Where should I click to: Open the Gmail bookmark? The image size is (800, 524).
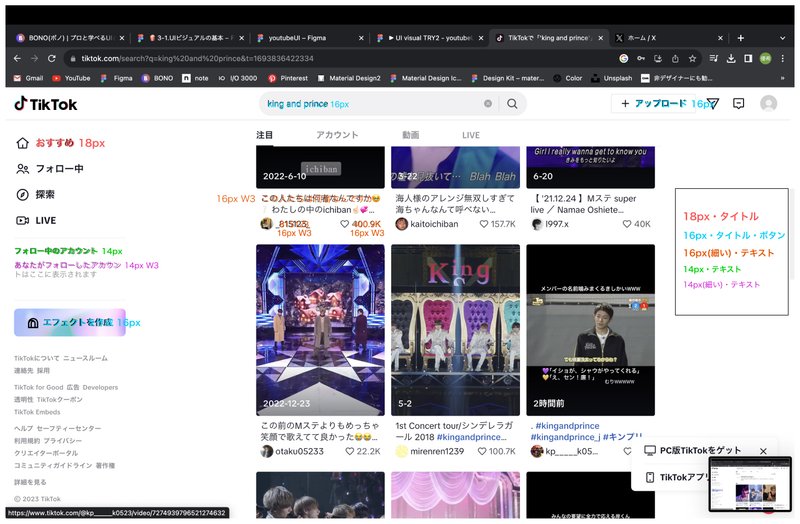(x=28, y=78)
